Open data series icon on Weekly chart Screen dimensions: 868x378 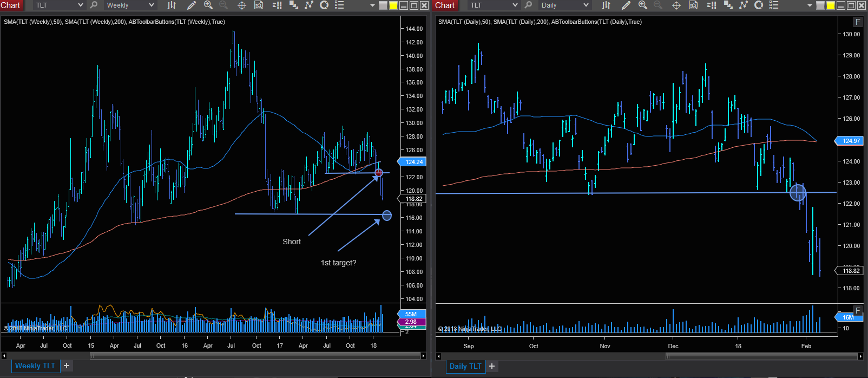coord(294,5)
